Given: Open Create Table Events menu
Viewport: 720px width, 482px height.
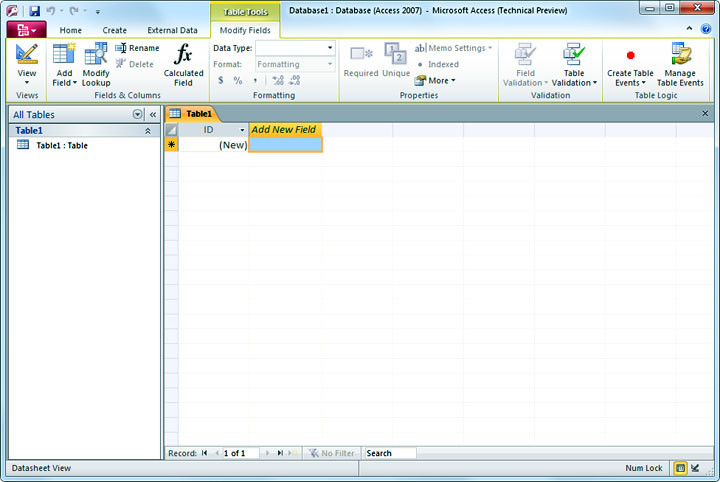Looking at the screenshot, I should (630, 67).
